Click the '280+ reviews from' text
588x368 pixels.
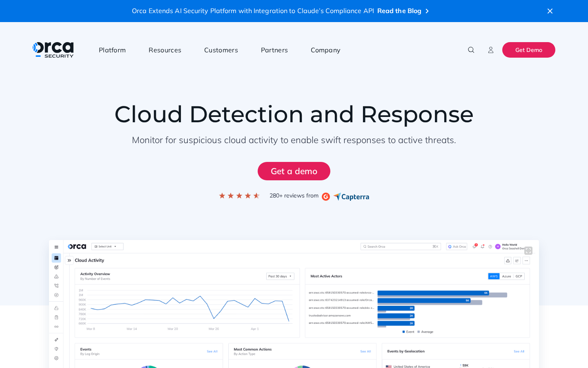294,196
